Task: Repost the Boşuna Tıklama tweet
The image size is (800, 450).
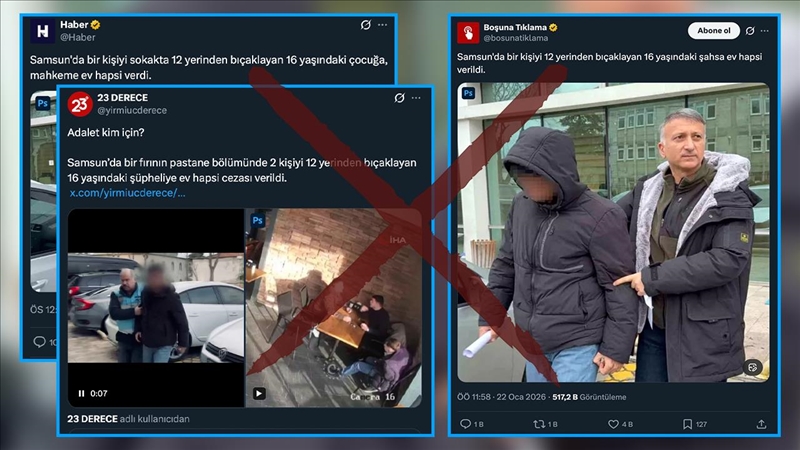Action: [x=539, y=424]
